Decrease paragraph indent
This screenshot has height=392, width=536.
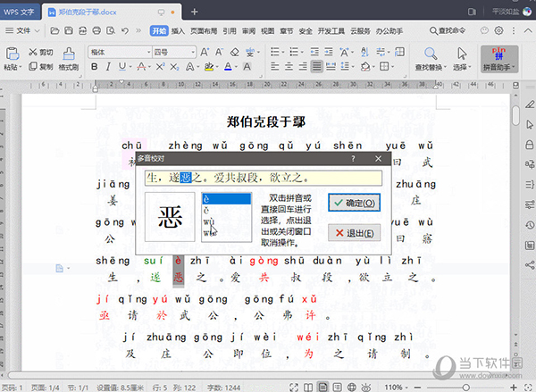tap(314, 52)
